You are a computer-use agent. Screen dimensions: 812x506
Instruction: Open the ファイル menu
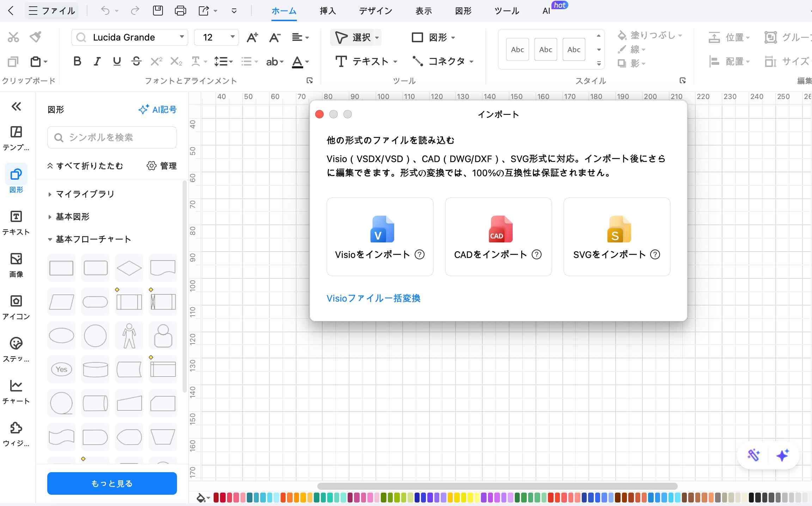(52, 11)
